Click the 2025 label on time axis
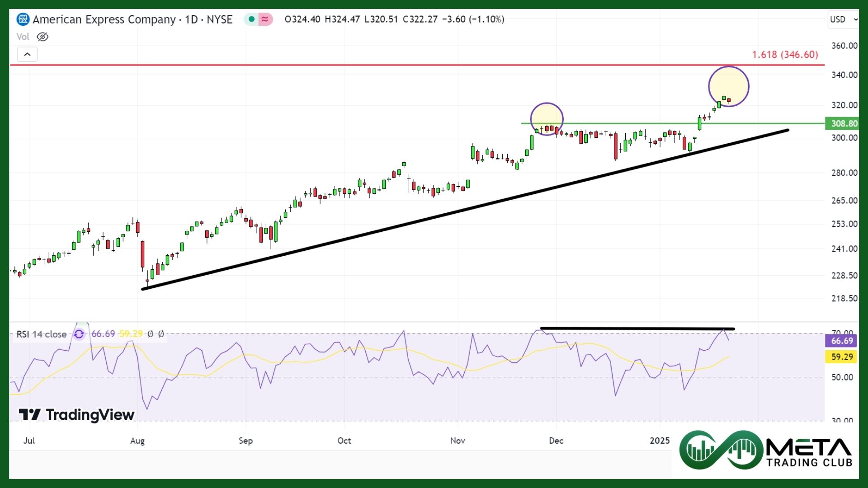The height and width of the screenshot is (488, 868). (660, 441)
